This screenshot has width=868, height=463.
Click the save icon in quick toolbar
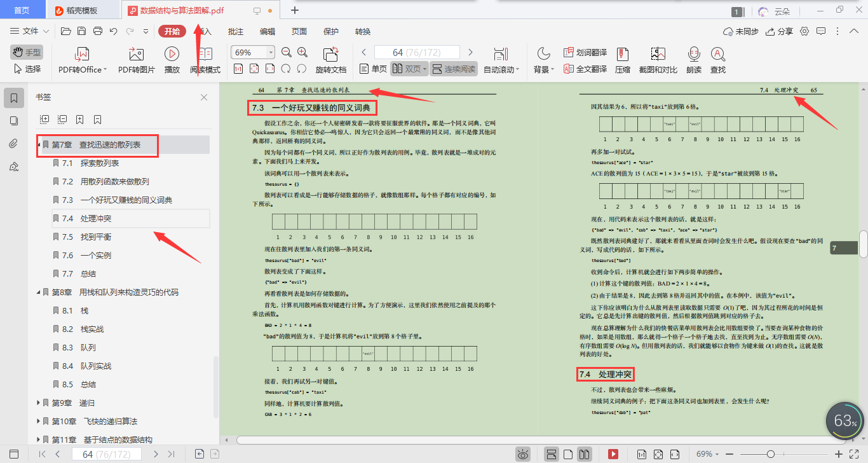(81, 31)
